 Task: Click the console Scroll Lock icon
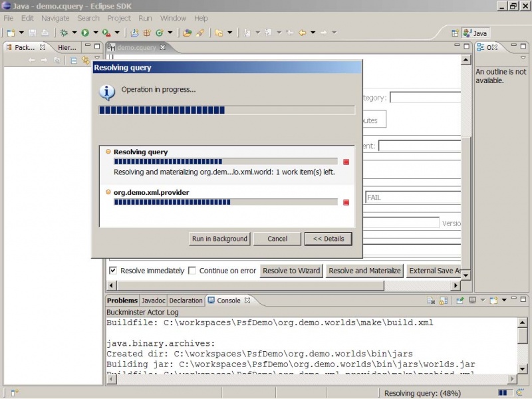444,301
